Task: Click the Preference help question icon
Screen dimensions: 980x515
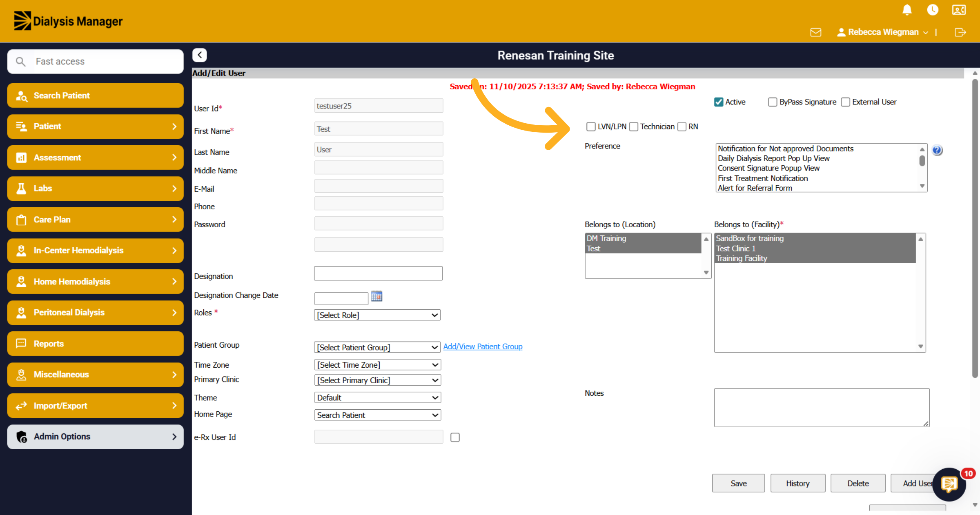Action: 937,150
